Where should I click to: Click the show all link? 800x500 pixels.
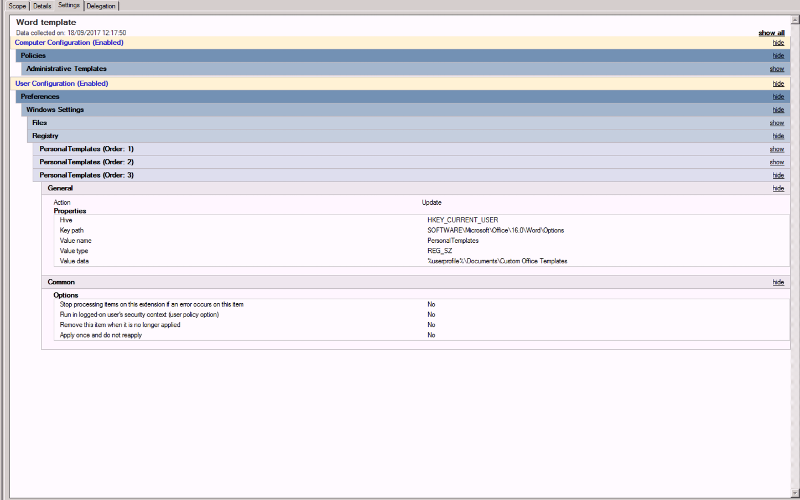(771, 33)
